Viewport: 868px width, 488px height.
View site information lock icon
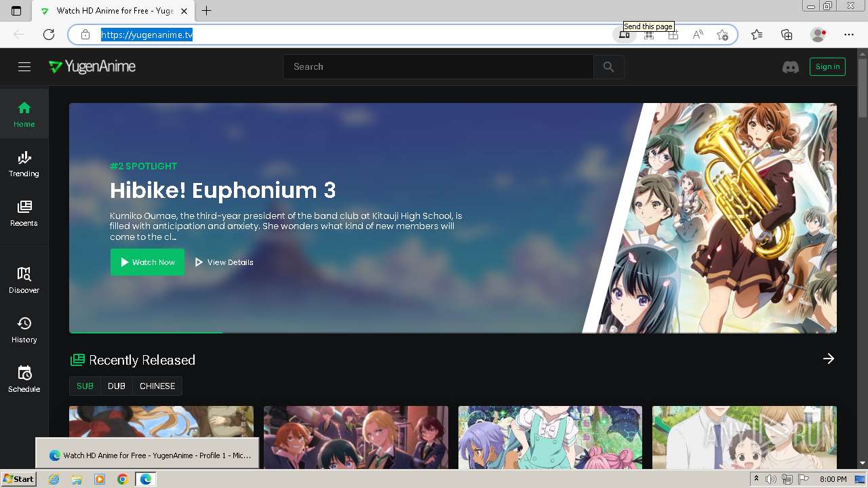click(x=85, y=35)
